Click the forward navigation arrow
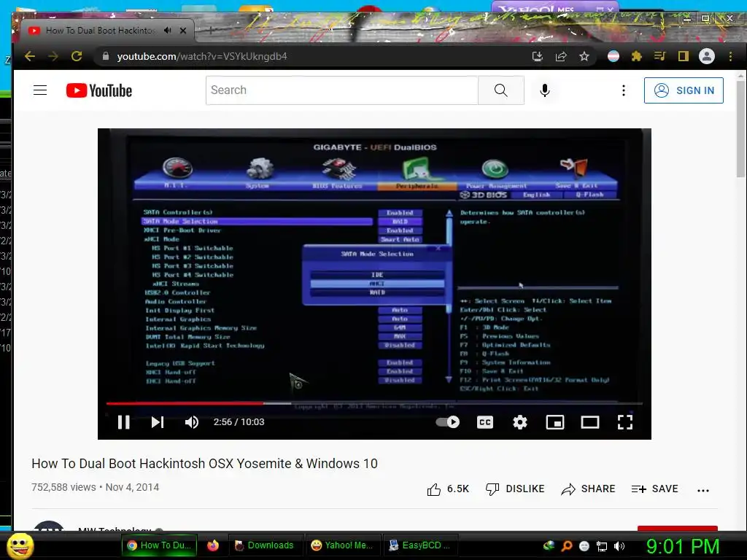747x560 pixels. (x=53, y=56)
